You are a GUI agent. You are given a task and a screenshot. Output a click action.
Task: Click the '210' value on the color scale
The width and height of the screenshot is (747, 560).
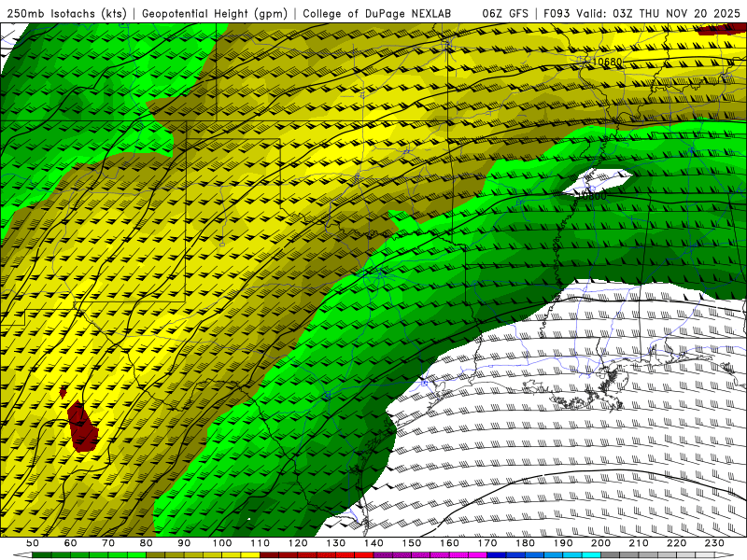point(639,543)
